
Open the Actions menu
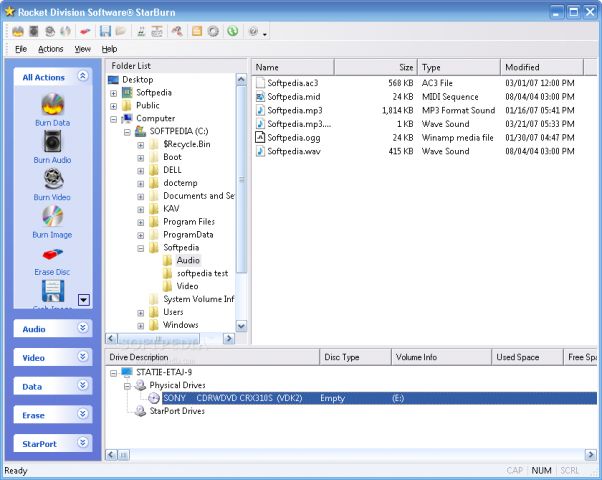(x=51, y=49)
